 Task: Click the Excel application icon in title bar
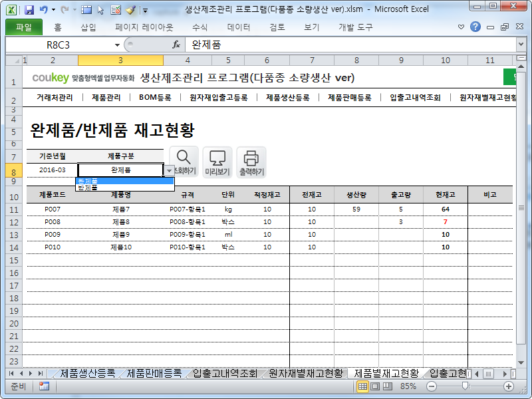coord(11,10)
